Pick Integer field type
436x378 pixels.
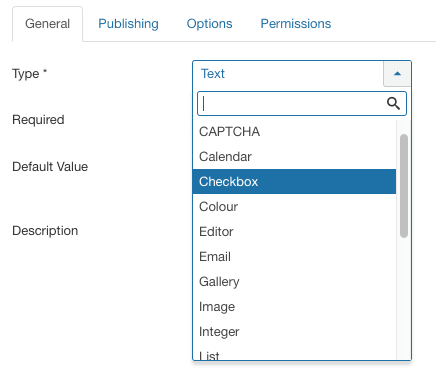(294, 332)
